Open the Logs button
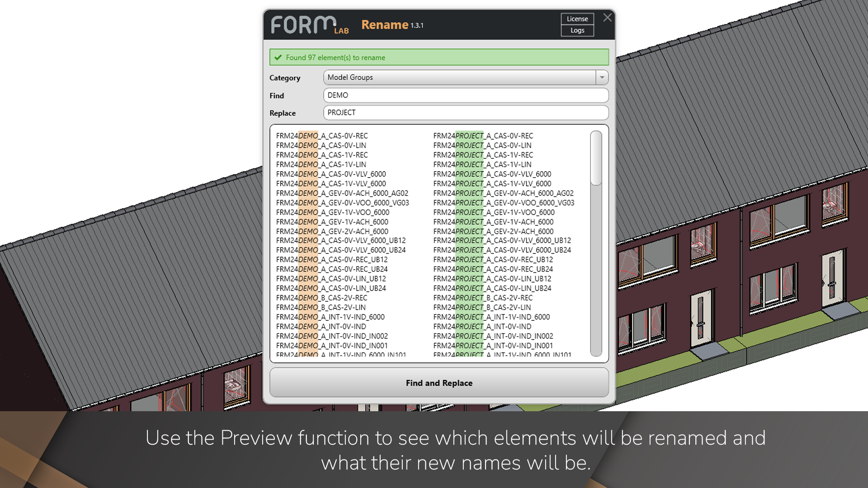Image resolution: width=868 pixels, height=488 pixels. pyautogui.click(x=577, y=30)
